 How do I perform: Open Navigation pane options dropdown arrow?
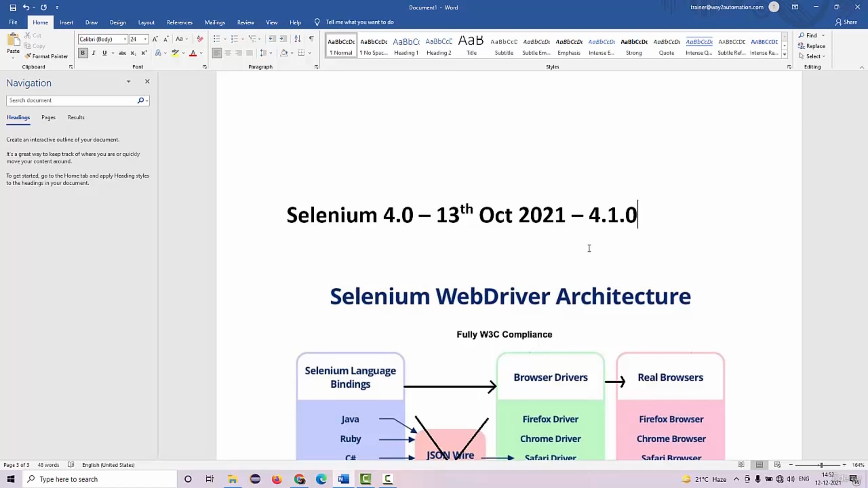tap(128, 81)
